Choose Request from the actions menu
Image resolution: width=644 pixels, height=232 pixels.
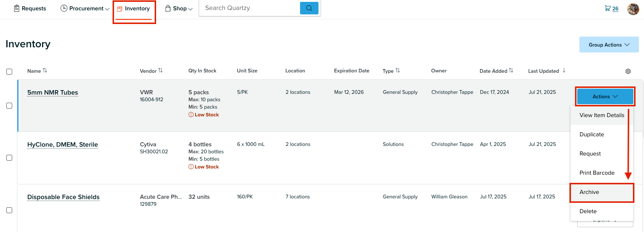(602, 154)
